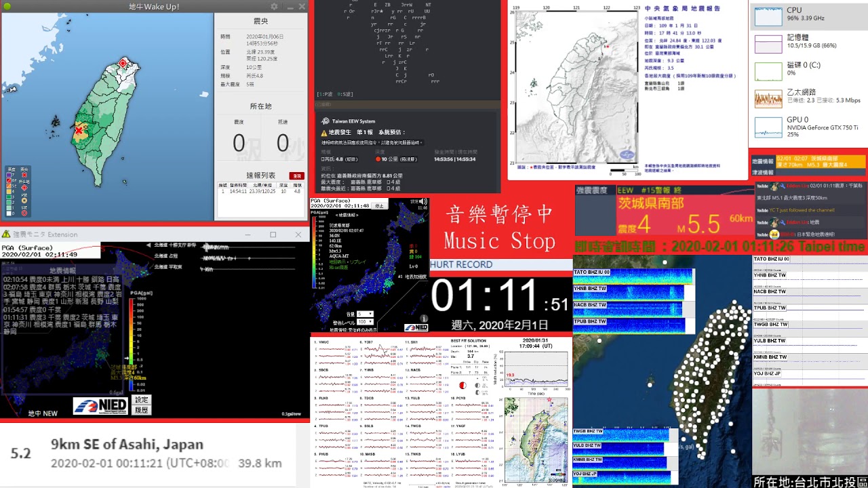Select YOJ BHZ JP spectrogram strip

(622, 477)
